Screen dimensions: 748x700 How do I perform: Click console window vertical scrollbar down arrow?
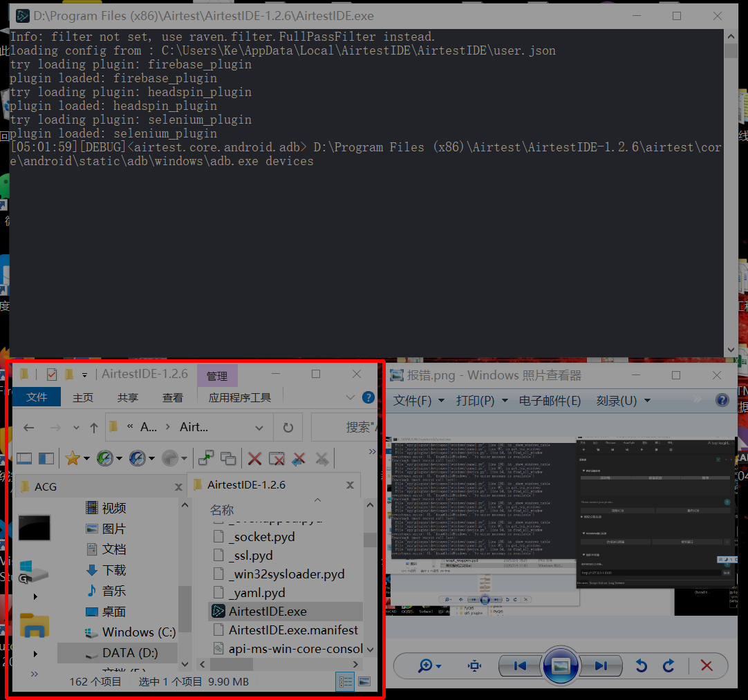(731, 350)
